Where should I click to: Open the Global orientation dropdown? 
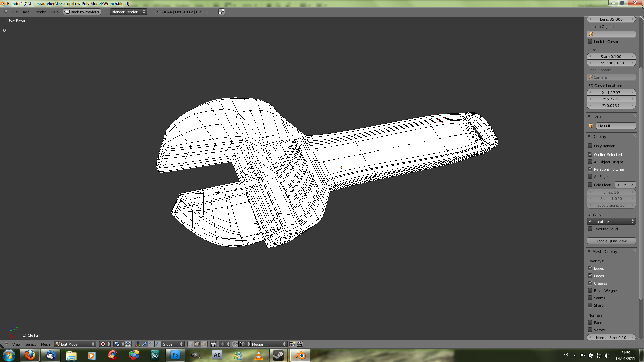(173, 344)
